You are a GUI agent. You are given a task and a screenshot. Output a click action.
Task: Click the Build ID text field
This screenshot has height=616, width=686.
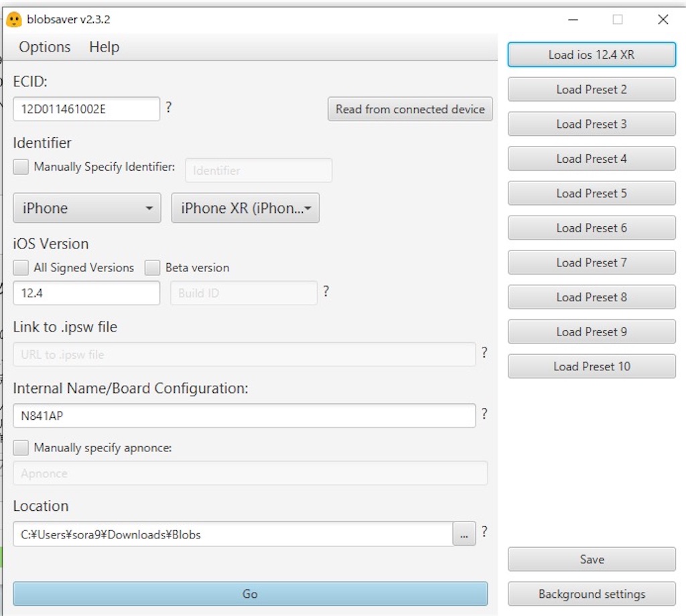(x=244, y=293)
